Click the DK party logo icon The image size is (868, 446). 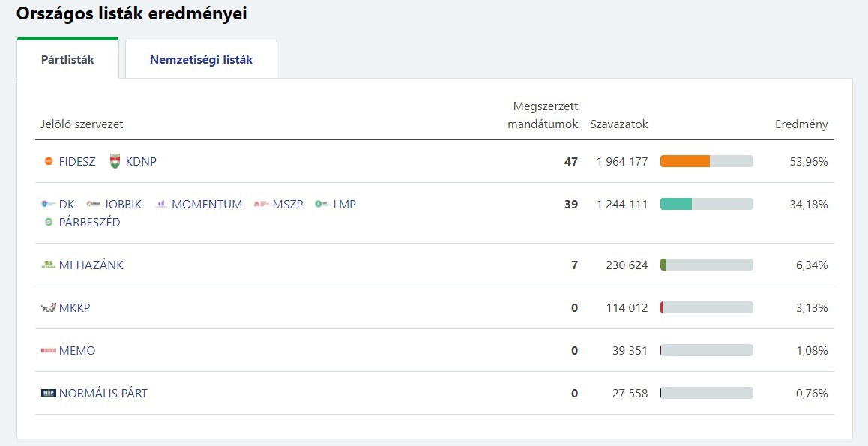(49, 204)
